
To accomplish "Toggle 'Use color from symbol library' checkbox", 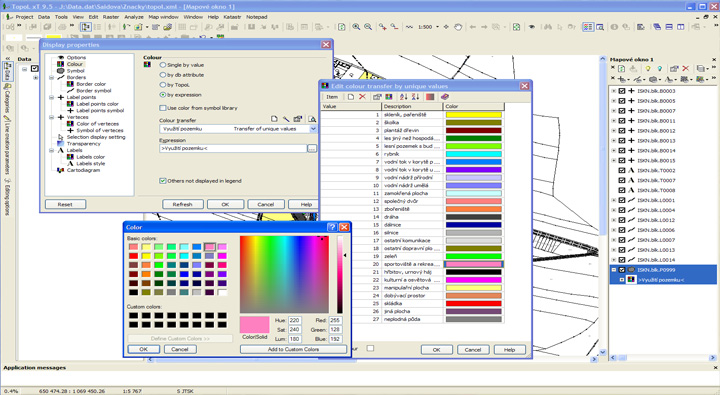I will (x=163, y=108).
